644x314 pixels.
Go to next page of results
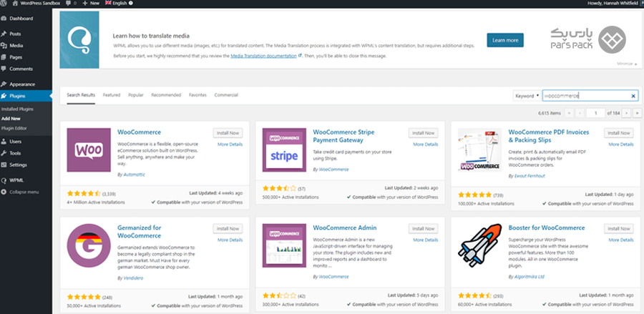[626, 113]
